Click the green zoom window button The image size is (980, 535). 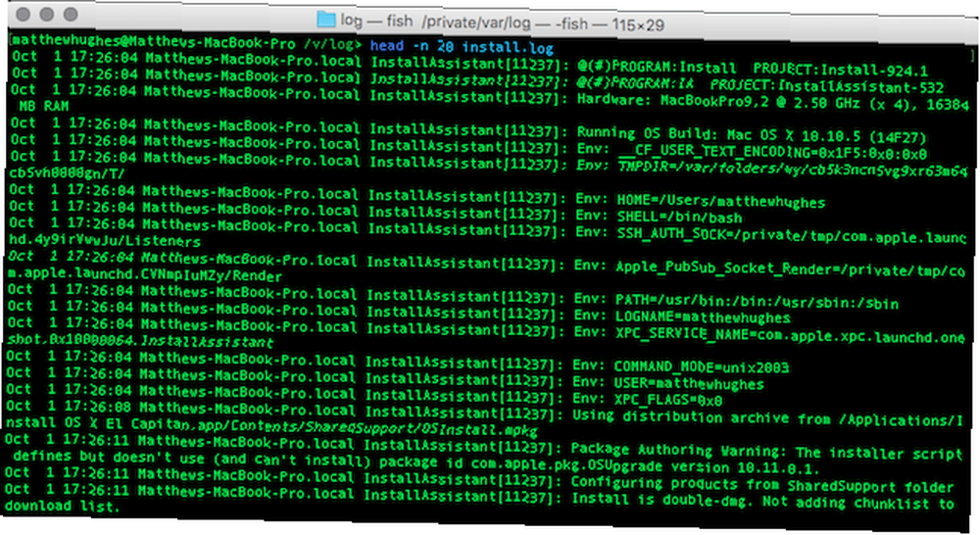coord(71,14)
